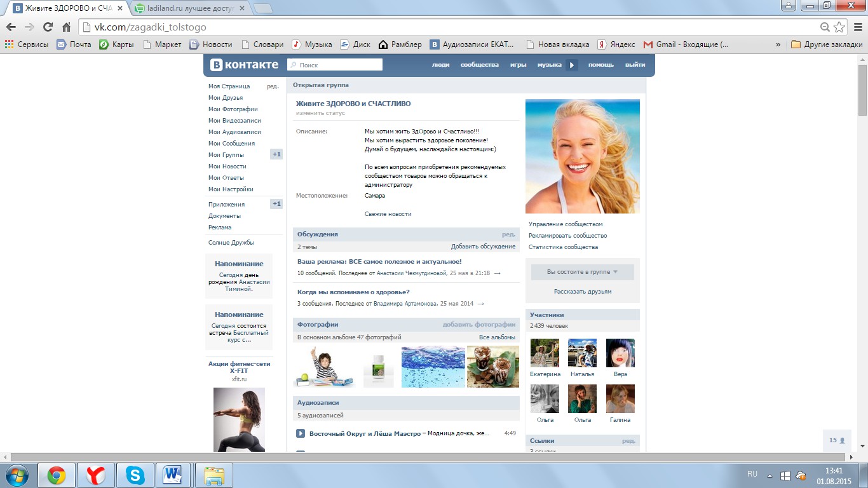This screenshot has height=488, width=868.
Task: Click the browser Forward arrow
Action: pyautogui.click(x=29, y=27)
